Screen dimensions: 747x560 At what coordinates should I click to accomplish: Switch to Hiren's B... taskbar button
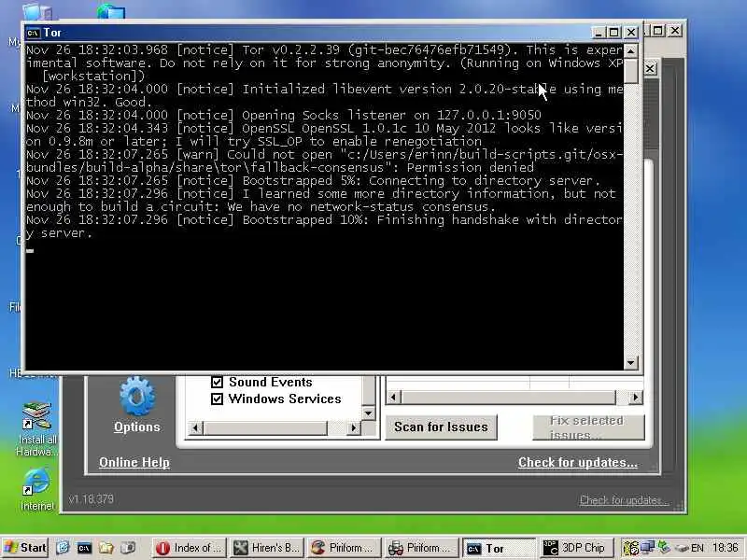coord(266,548)
